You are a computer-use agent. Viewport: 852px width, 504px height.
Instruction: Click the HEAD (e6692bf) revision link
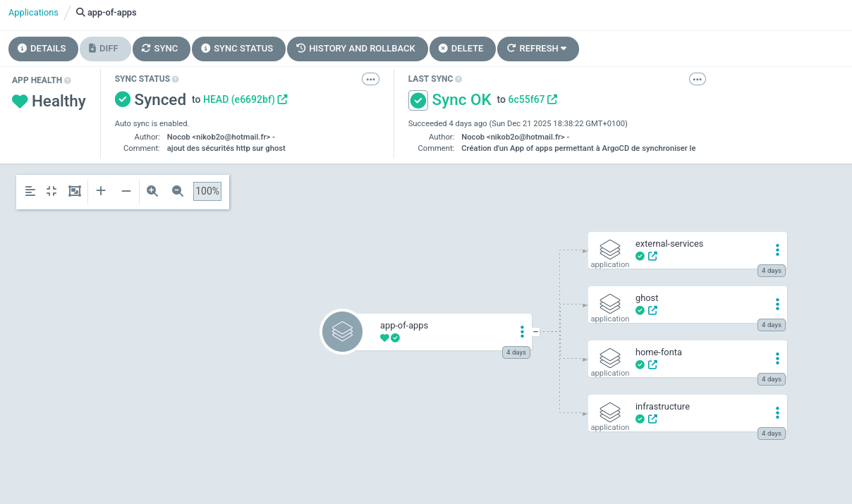coord(239,99)
